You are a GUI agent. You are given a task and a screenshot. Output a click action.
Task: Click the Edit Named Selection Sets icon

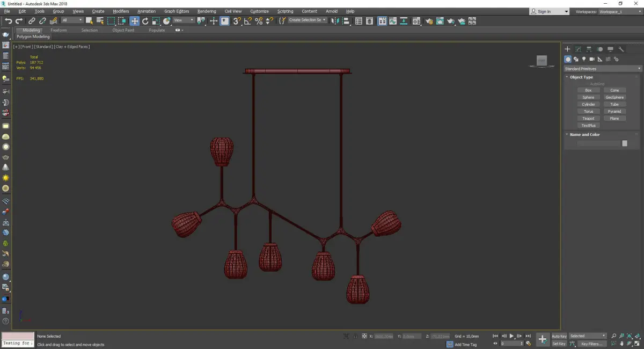point(281,21)
